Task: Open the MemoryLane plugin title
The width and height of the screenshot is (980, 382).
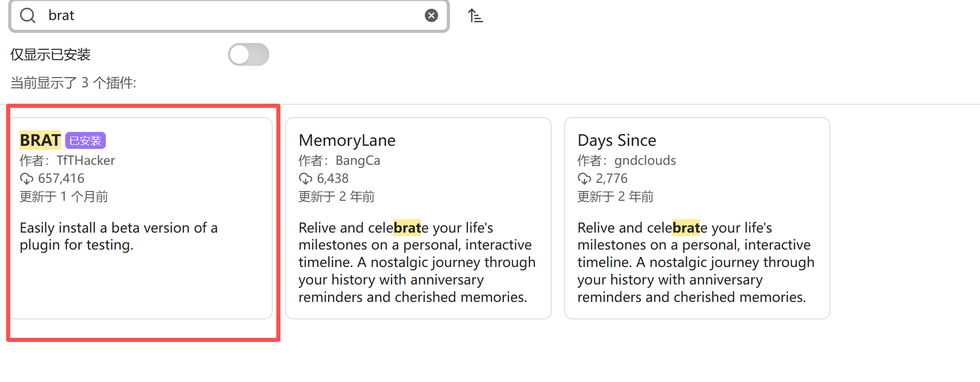Action: tap(347, 140)
